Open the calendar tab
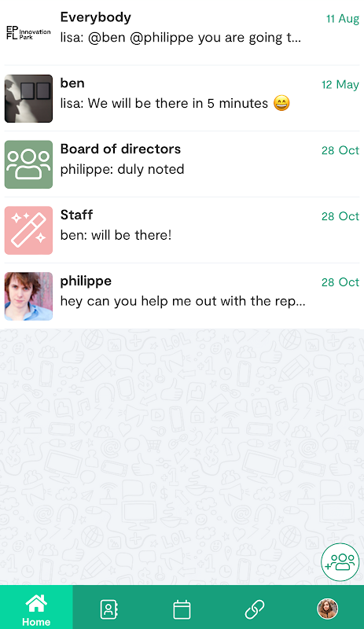The width and height of the screenshot is (364, 629). 182,609
